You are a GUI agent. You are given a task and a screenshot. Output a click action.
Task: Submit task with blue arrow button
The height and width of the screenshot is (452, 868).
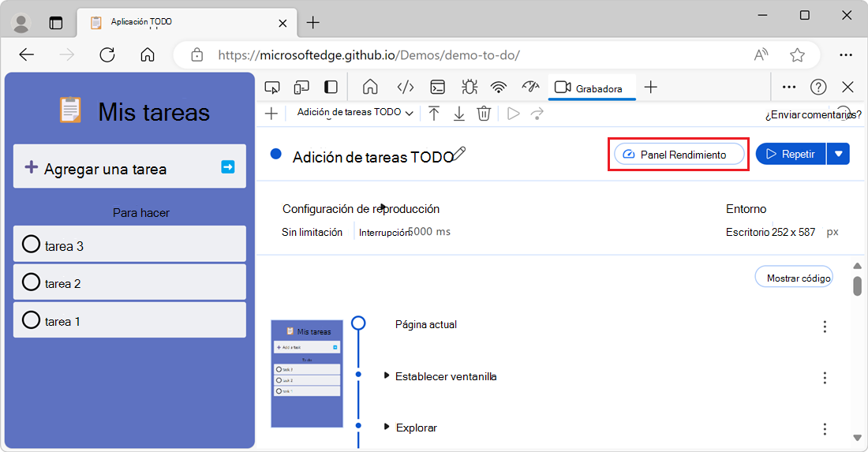(227, 167)
